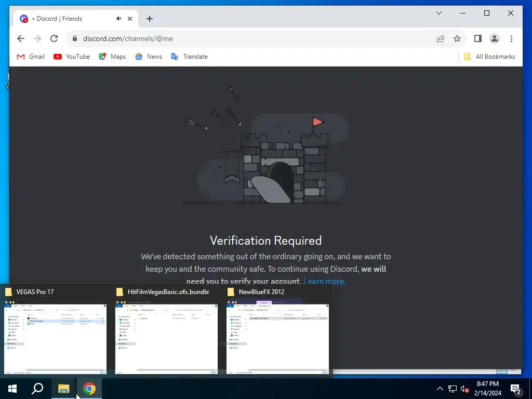Select the Discord | Friends tab
Screen dimensions: 532x399
75,19
